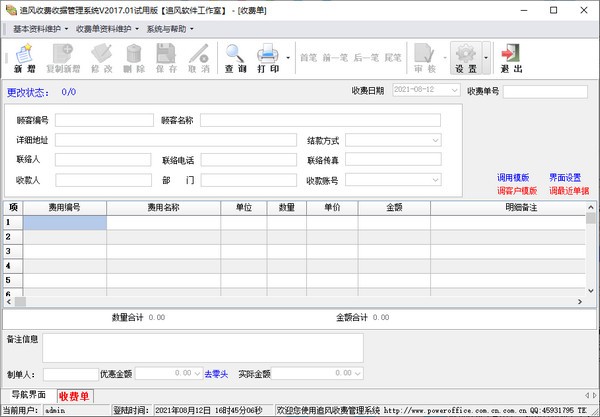Open the 收款账号 combo box
600x417 pixels.
[435, 179]
